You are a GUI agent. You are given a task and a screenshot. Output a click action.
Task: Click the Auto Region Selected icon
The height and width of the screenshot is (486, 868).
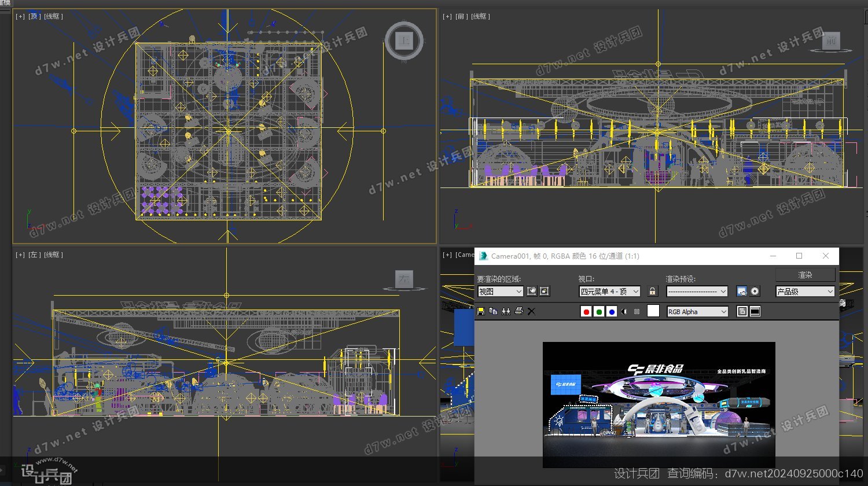coord(544,291)
